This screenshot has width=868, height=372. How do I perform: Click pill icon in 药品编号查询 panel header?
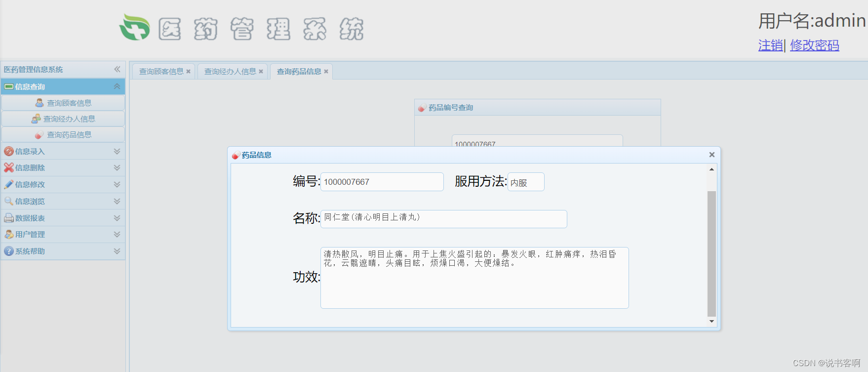(422, 108)
